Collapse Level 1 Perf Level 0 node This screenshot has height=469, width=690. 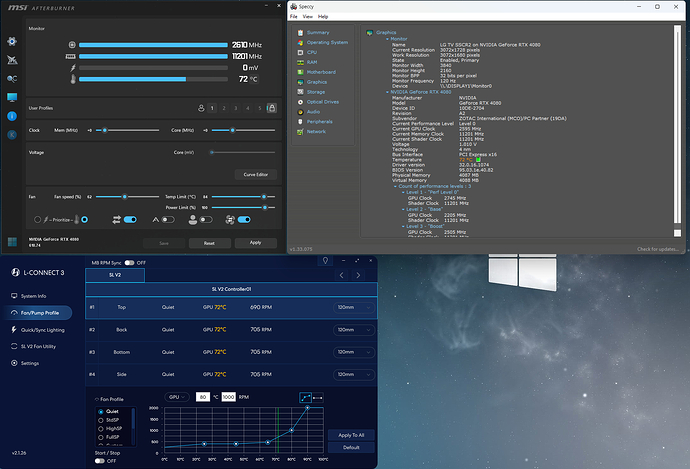[x=403, y=192]
